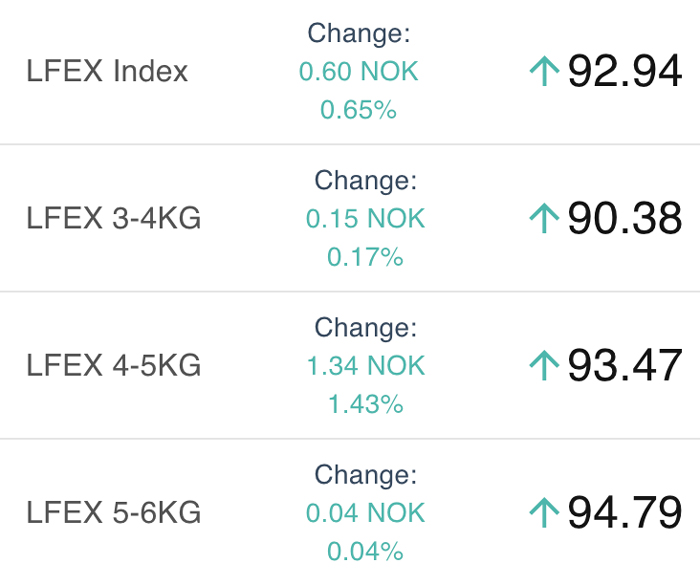The height and width of the screenshot is (585, 700).
Task: Click the 0.65% change percentage
Action: tap(358, 110)
